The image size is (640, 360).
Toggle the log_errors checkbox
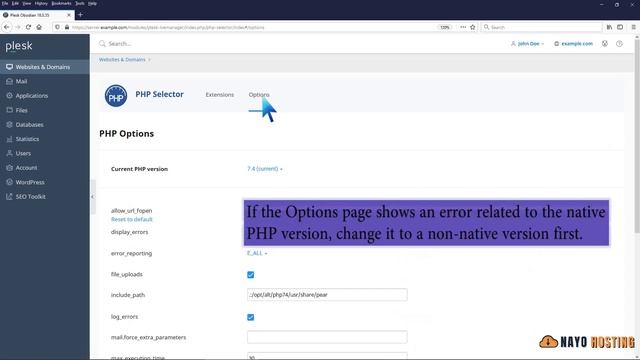[x=251, y=317]
